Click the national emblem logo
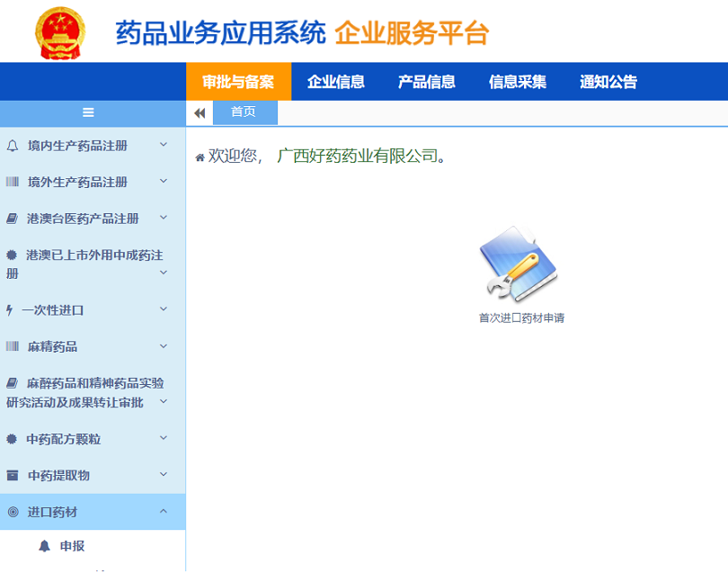The height and width of the screenshot is (573, 728). [60, 33]
